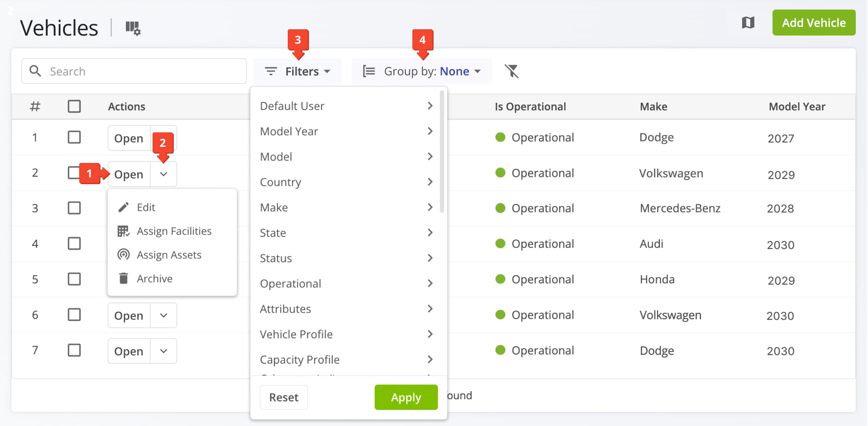Click the Add Vehicle button
Image resolution: width=868 pixels, height=426 pixels.
click(814, 22)
